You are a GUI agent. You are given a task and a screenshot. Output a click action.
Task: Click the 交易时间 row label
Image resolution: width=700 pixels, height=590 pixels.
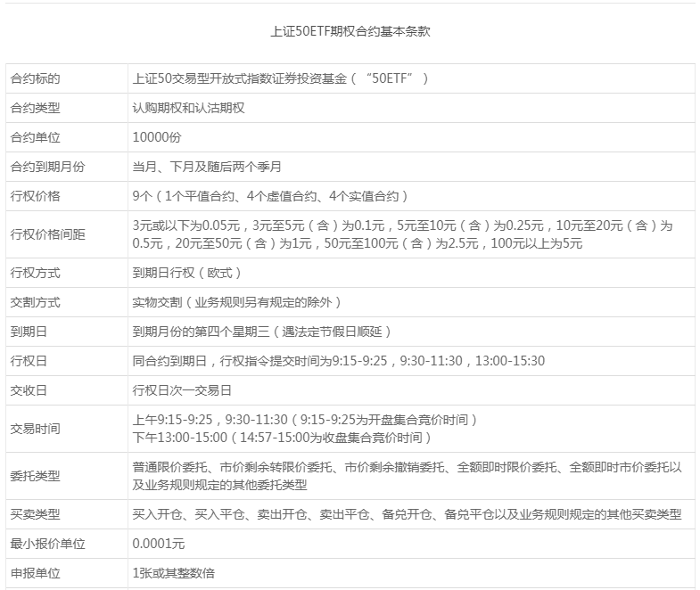click(35, 429)
